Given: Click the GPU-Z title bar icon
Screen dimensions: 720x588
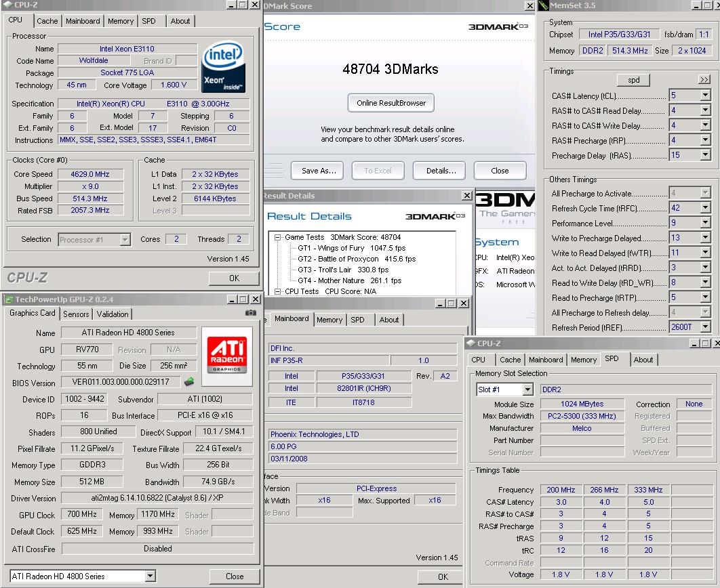Looking at the screenshot, I should point(8,299).
